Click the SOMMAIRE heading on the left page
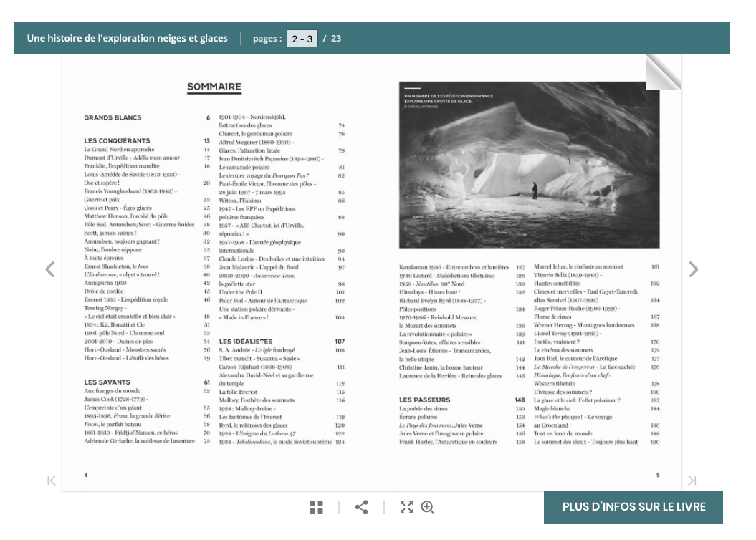Screen dimensions: 756x540 (x=214, y=87)
